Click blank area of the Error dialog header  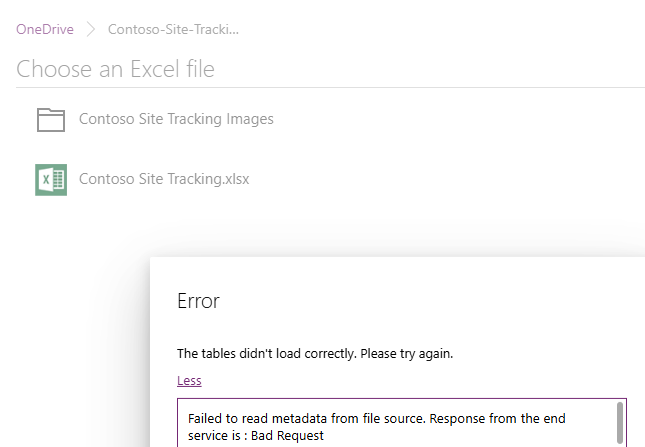coord(450,300)
